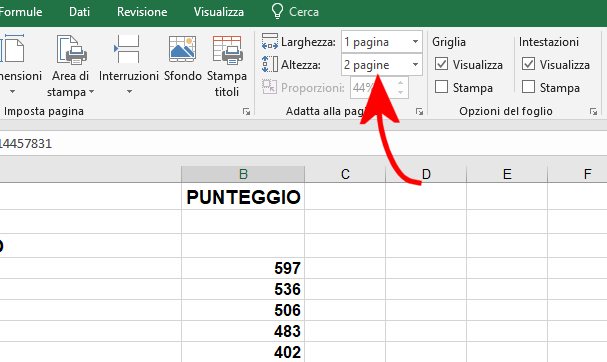Image resolution: width=607 pixels, height=362 pixels.
Task: Select the PUNTEGGIO cell
Action: 243,197
